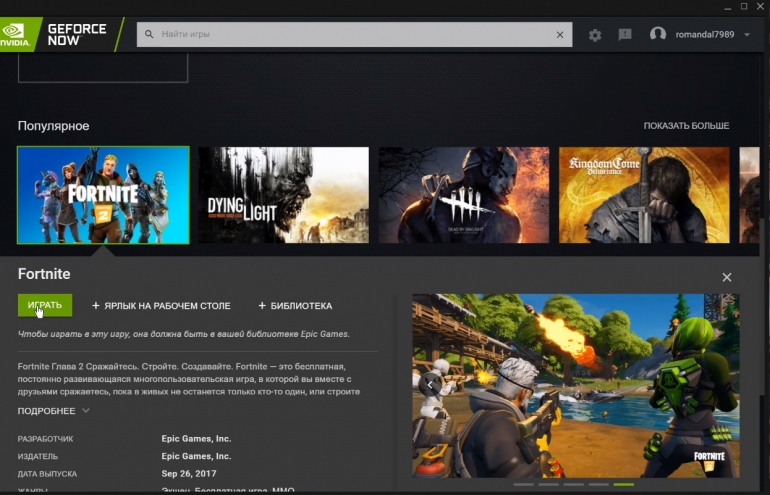
Task: Close the Fortnite details panel
Action: point(727,277)
